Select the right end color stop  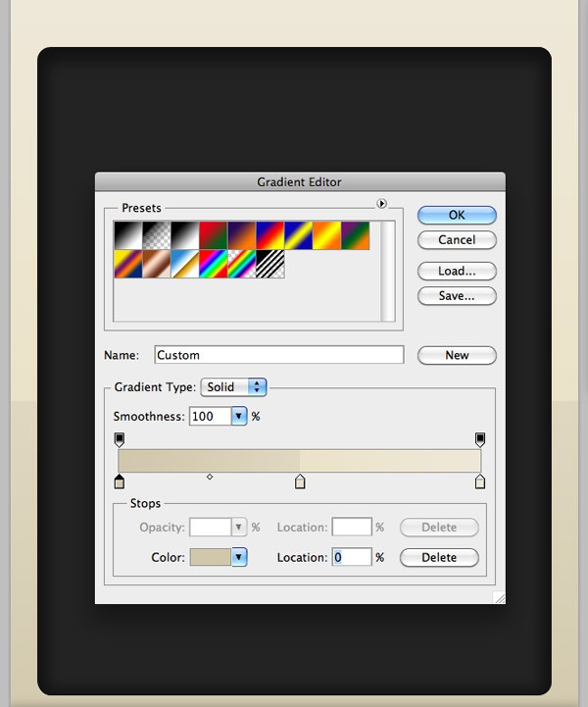pos(480,481)
